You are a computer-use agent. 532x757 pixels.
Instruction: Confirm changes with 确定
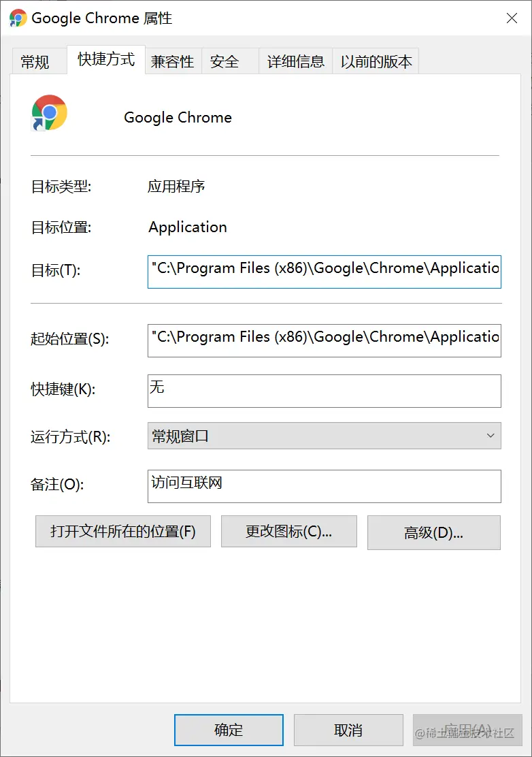[x=229, y=730]
